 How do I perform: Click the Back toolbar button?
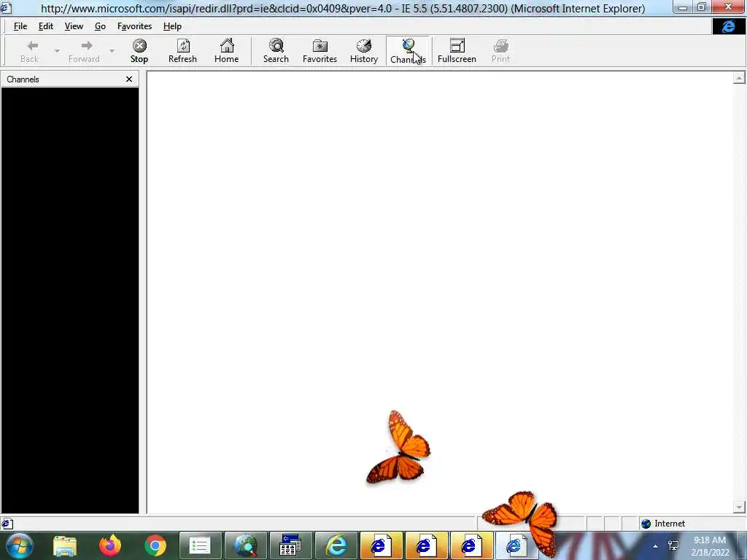click(29, 51)
